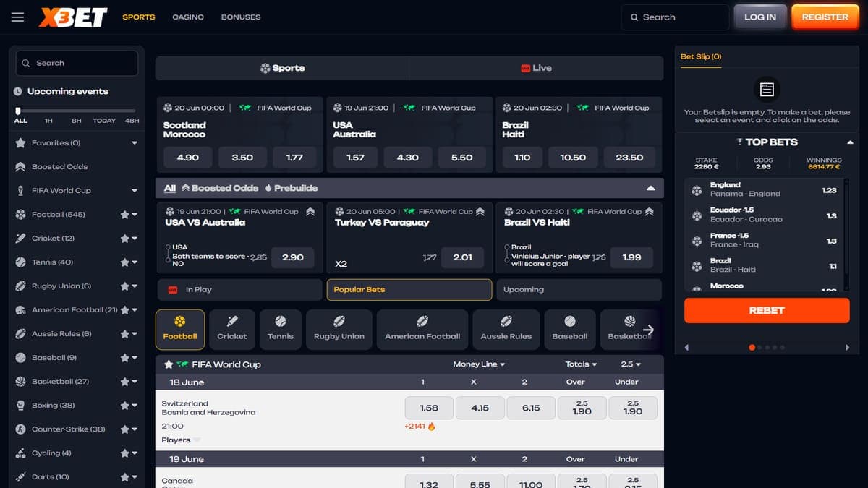The image size is (868, 488).
Task: Select the Baseball sport tile
Action: (x=570, y=330)
